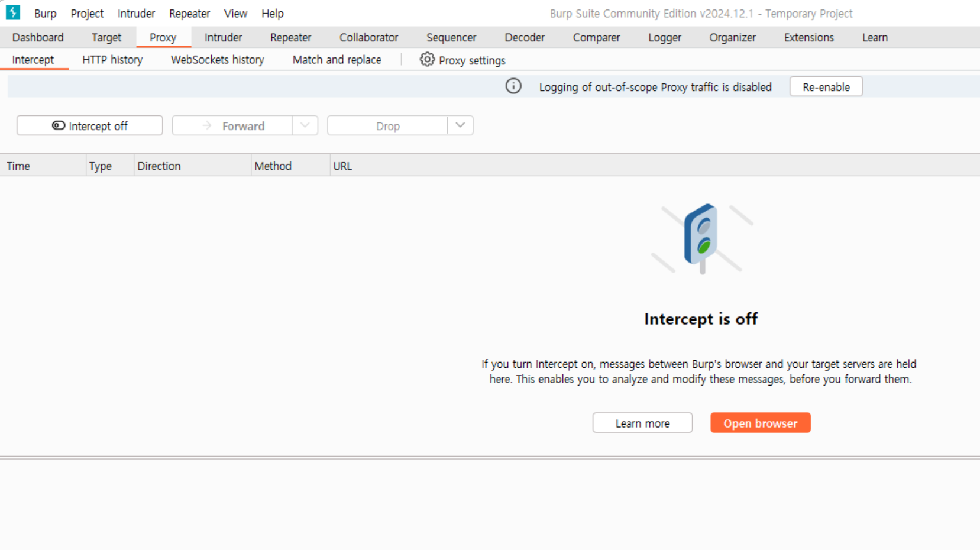Open the Burp menu

(x=45, y=13)
